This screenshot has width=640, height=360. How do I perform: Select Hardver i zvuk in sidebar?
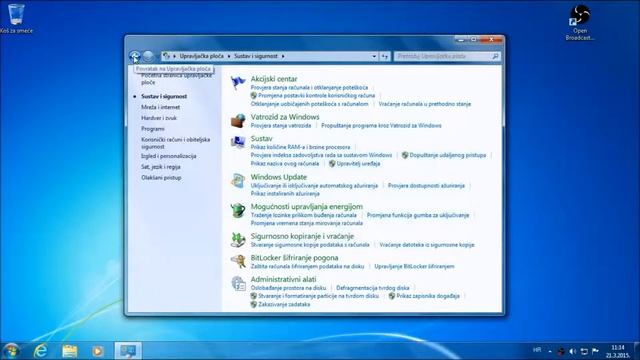click(159, 118)
